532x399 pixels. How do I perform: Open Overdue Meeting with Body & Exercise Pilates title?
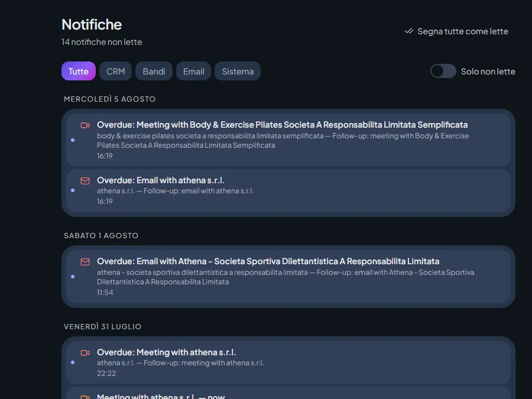[283, 125]
